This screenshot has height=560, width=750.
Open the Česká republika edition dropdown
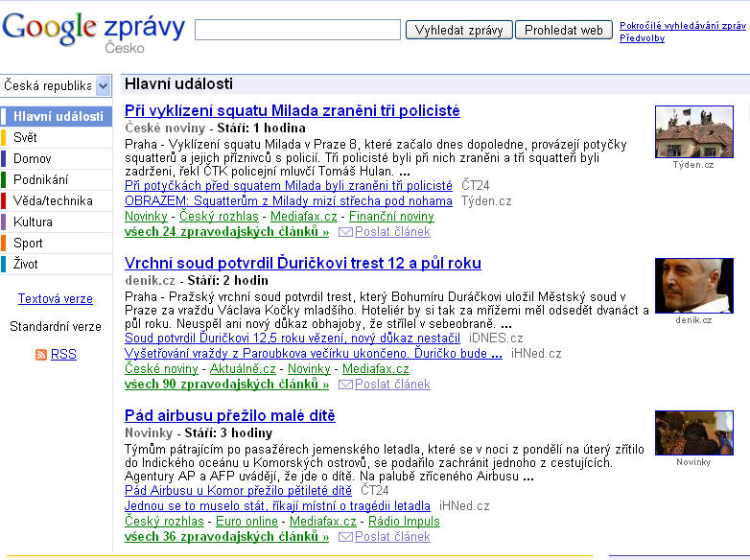tap(56, 86)
